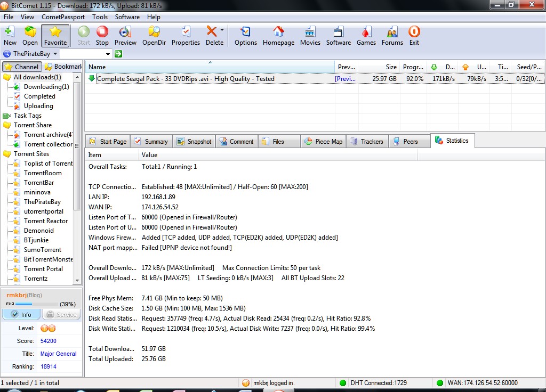Open the Software menu
546x392 pixels.
pyautogui.click(x=127, y=17)
